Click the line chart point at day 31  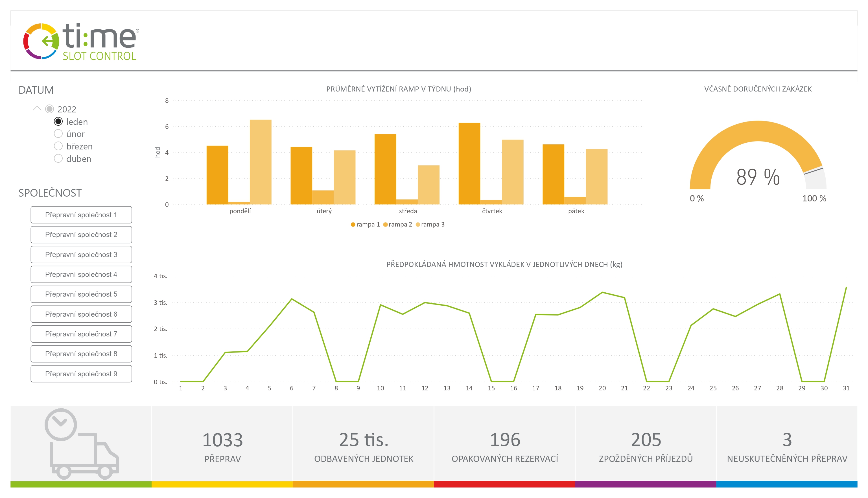846,288
